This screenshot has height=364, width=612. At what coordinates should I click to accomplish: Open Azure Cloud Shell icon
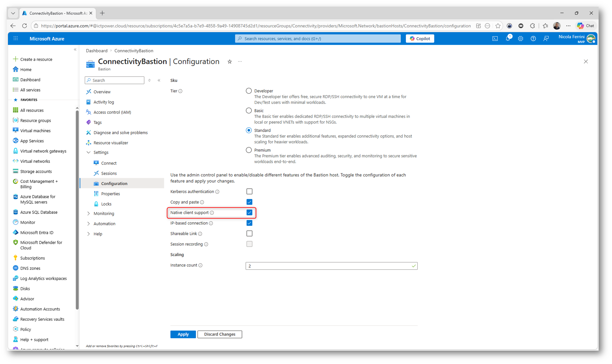tap(495, 38)
